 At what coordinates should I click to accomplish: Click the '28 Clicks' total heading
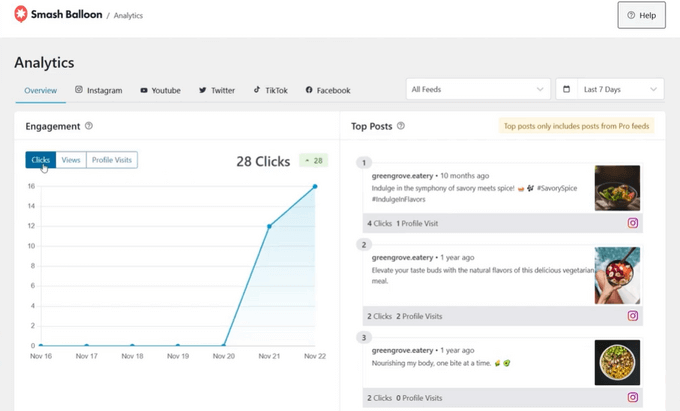(263, 161)
